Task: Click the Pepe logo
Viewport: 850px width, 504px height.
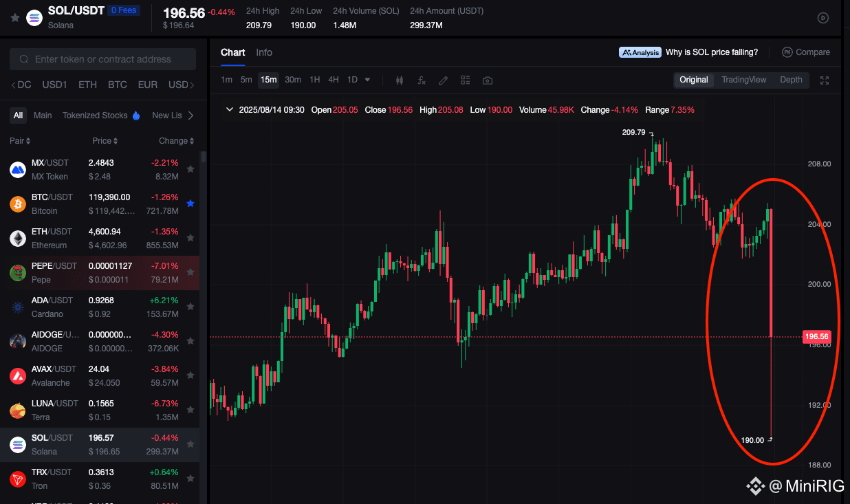Action: point(18,272)
